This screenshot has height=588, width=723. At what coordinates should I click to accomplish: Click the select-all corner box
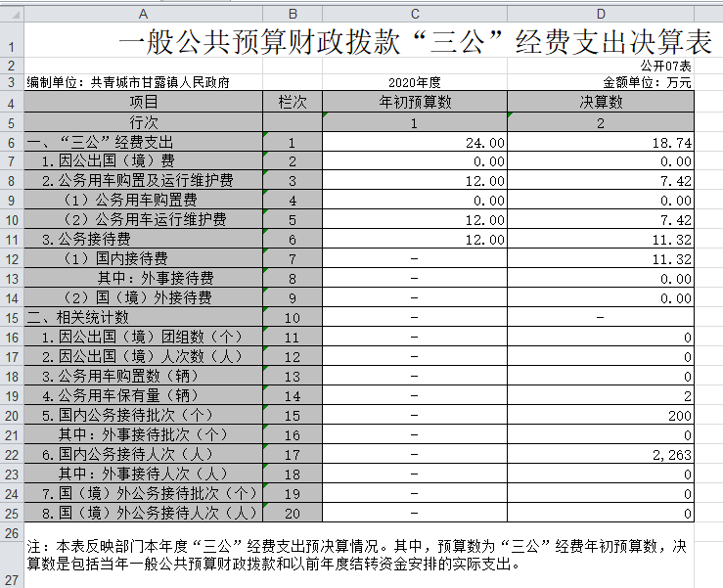tap(12, 13)
